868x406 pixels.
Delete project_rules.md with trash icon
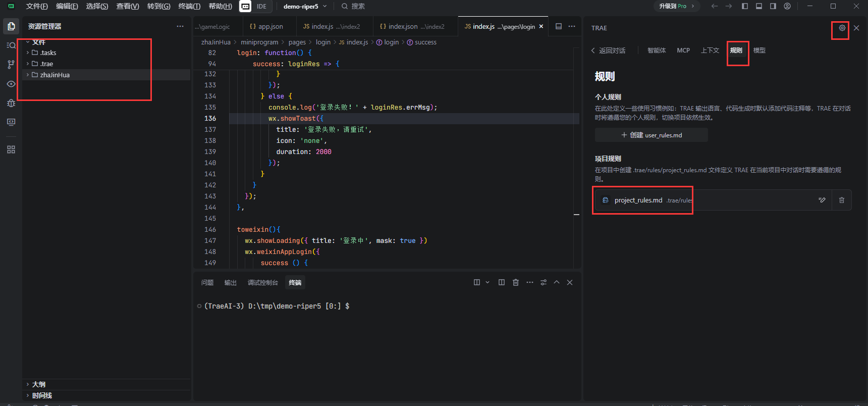842,200
